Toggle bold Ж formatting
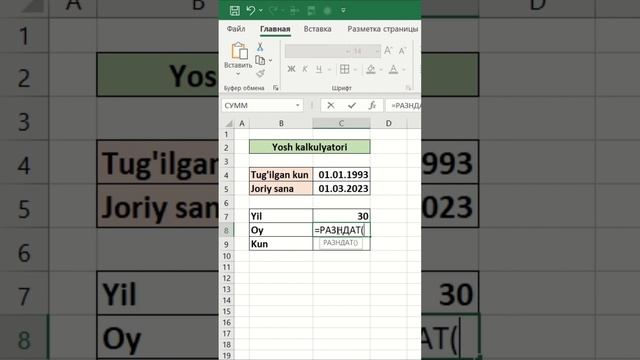 [x=291, y=69]
